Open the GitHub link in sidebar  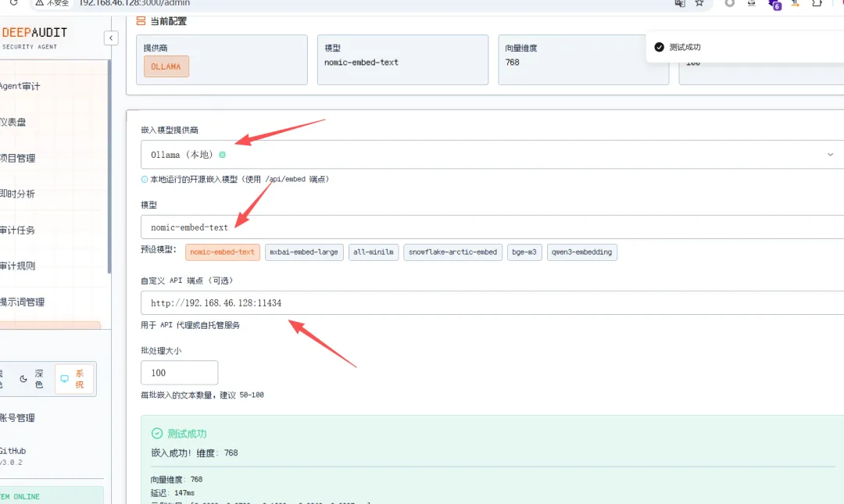pyautogui.click(x=13, y=451)
